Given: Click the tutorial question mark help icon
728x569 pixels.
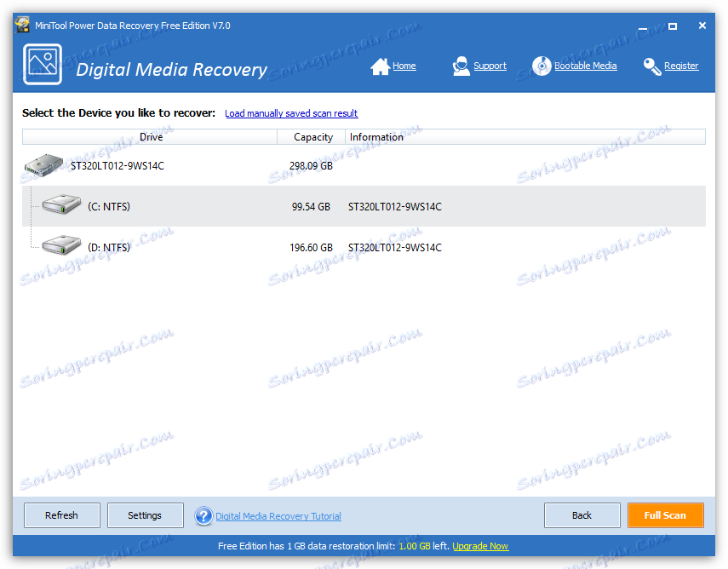Looking at the screenshot, I should pos(203,516).
